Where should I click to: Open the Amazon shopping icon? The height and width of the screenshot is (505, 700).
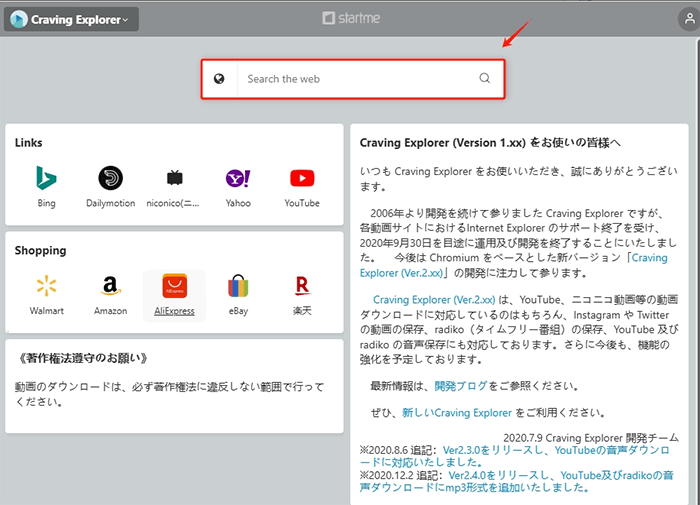point(110,286)
